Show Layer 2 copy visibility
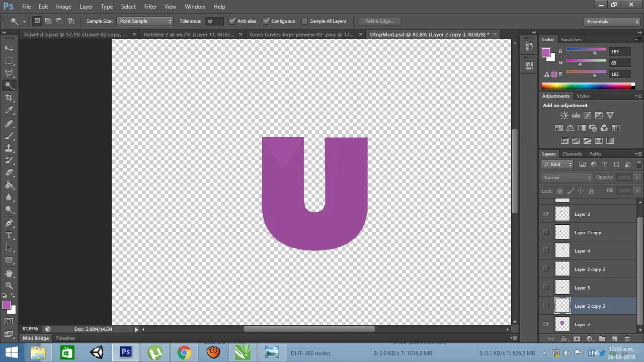Image resolution: width=644 pixels, height=362 pixels. (x=546, y=232)
